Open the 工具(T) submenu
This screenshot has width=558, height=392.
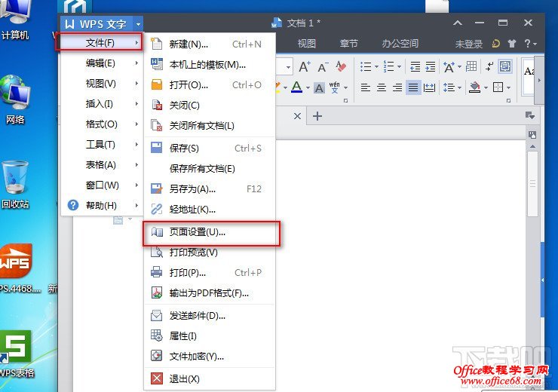point(102,145)
